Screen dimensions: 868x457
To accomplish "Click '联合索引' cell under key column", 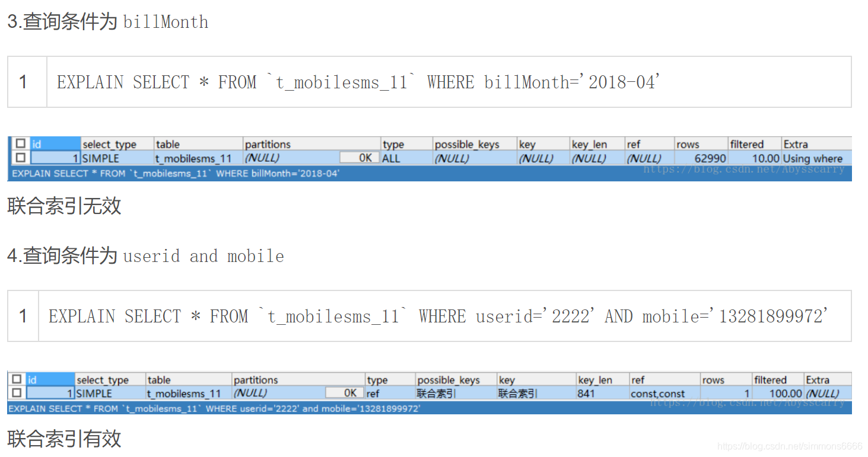I will click(536, 394).
